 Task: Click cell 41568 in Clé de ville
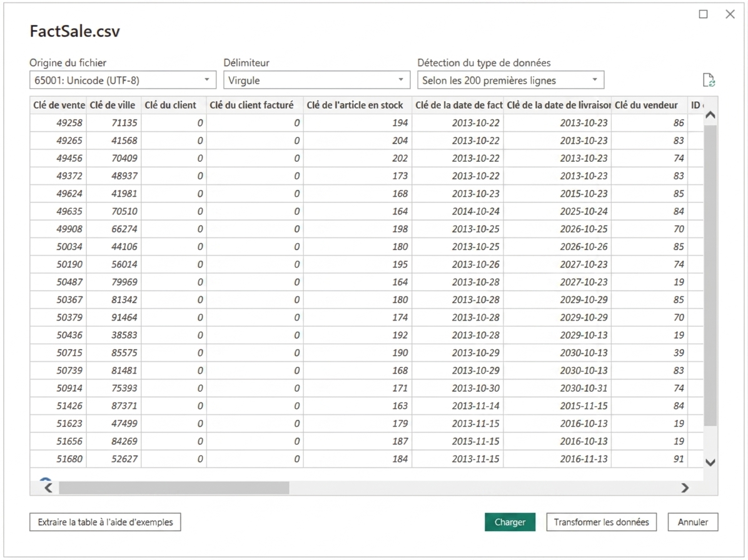(114, 140)
